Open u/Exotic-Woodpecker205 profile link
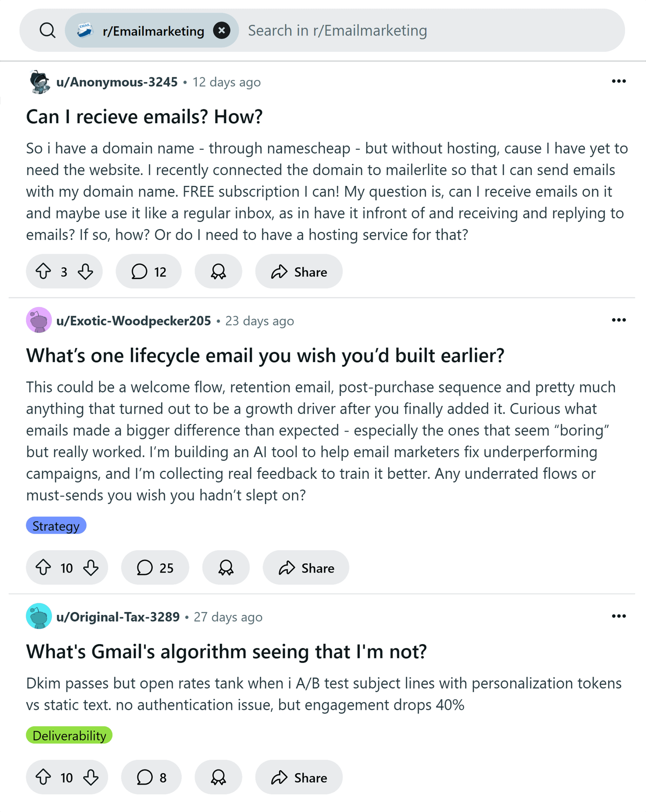Viewport: 646px width, 812px height. (x=133, y=321)
